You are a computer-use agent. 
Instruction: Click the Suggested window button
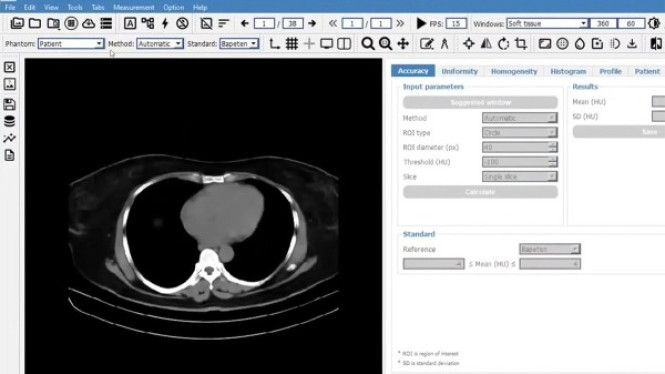pos(480,102)
